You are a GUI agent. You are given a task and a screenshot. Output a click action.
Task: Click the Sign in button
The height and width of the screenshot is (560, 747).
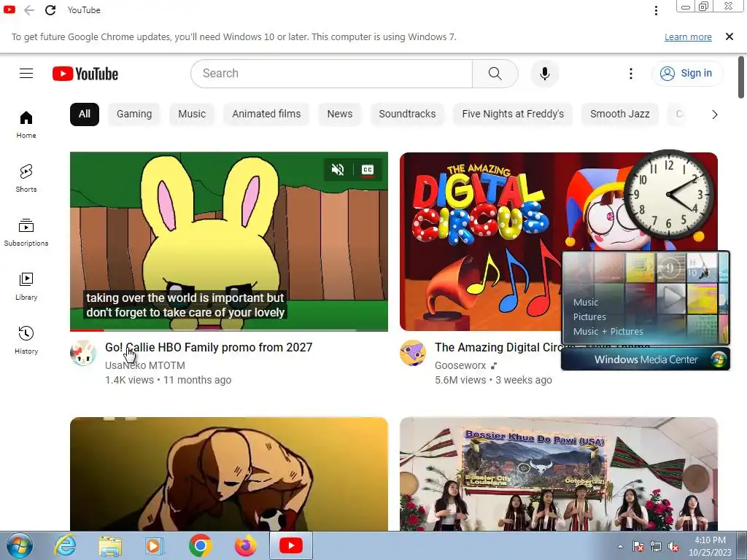pos(686,74)
